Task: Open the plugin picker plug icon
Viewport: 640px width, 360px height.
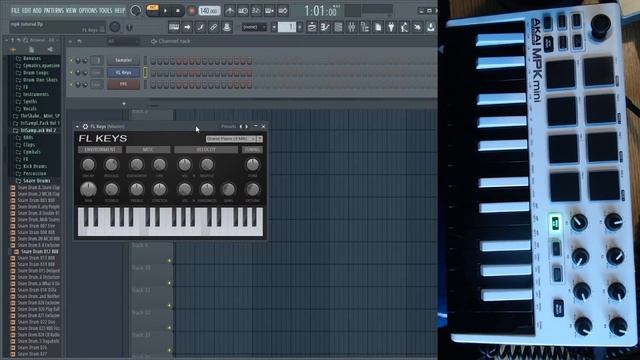Action: click(x=391, y=27)
